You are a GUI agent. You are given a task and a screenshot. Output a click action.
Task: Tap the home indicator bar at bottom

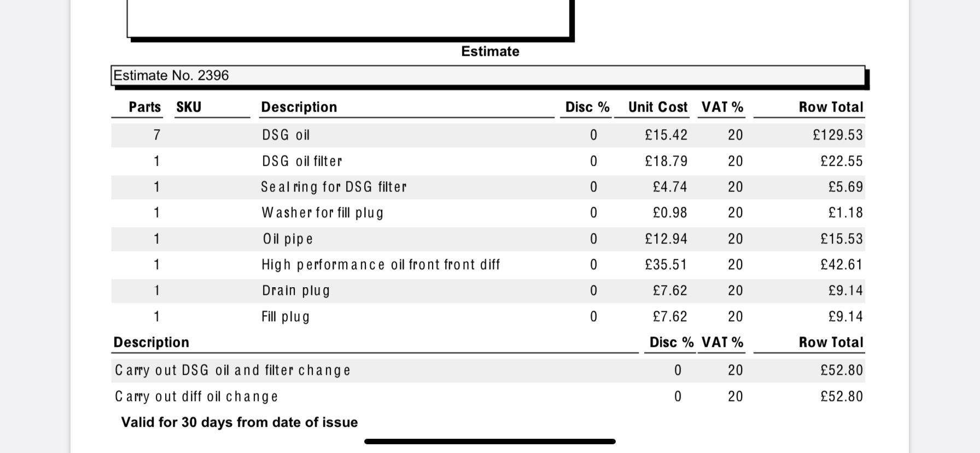coord(490,442)
